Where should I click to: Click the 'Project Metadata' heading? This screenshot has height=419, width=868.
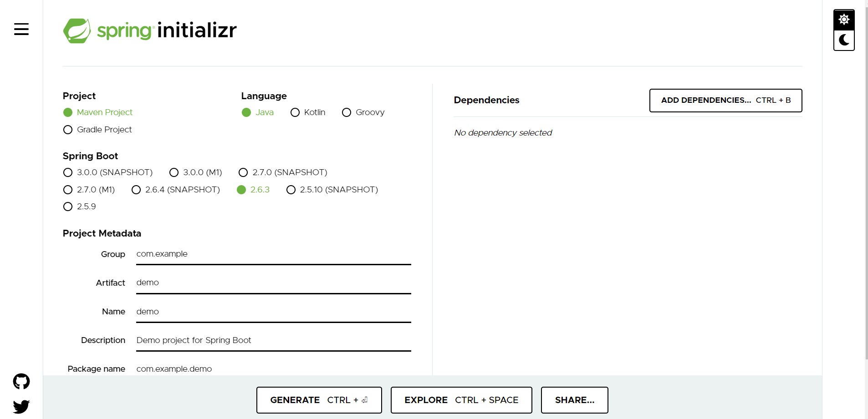click(102, 233)
